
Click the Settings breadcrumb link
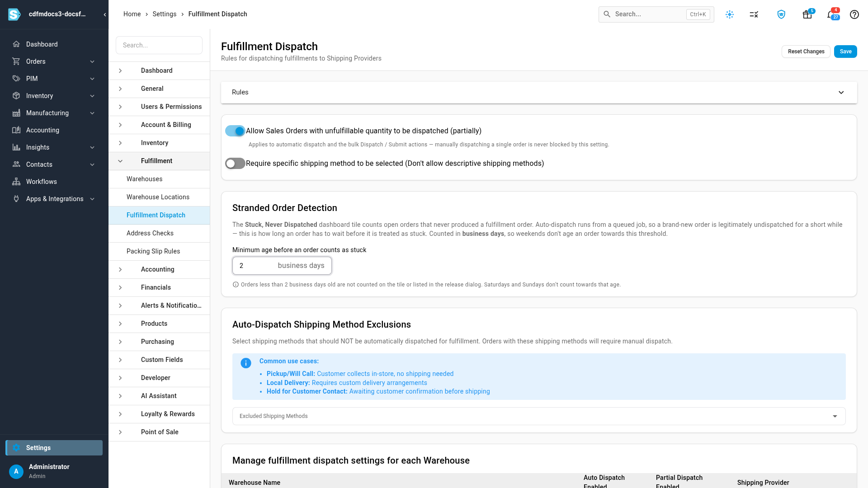(165, 14)
